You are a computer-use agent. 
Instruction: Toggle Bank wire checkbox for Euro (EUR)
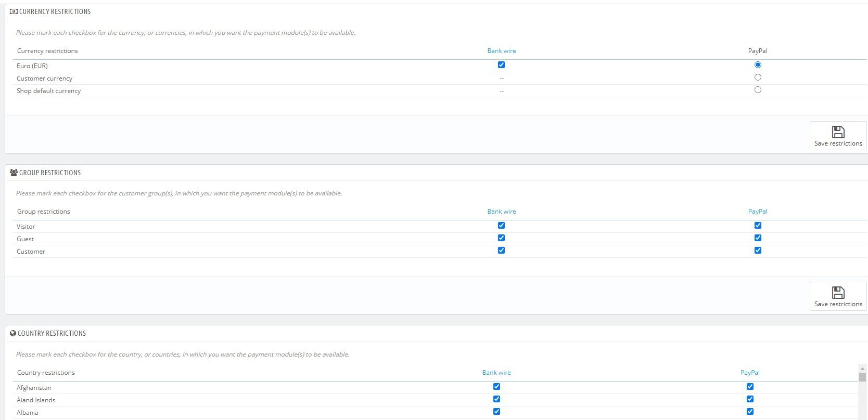click(501, 65)
